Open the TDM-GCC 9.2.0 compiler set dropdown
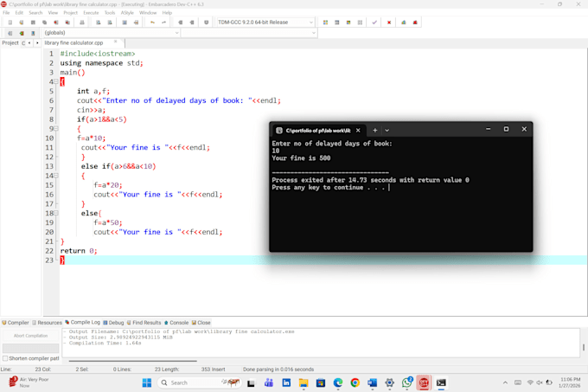 click(x=265, y=22)
